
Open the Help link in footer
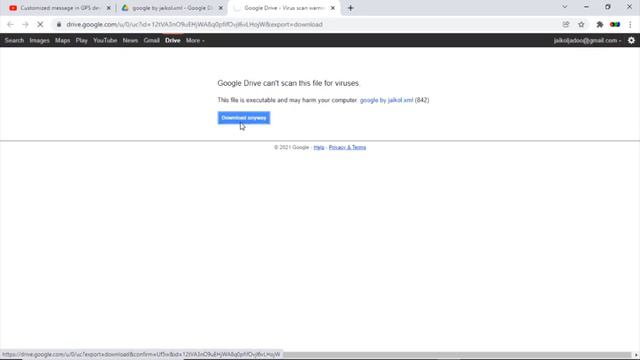click(319, 147)
